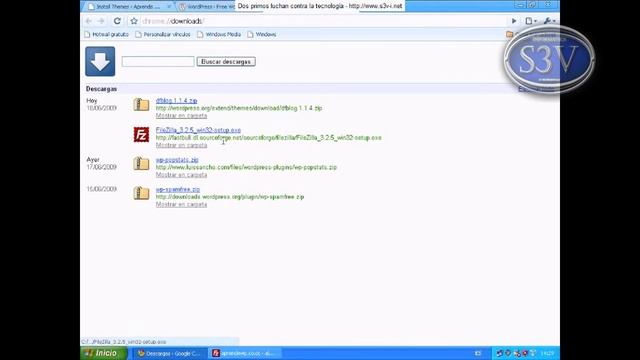
Task: Switch to Descargas - Google Chrome taskbar item
Action: [169, 353]
